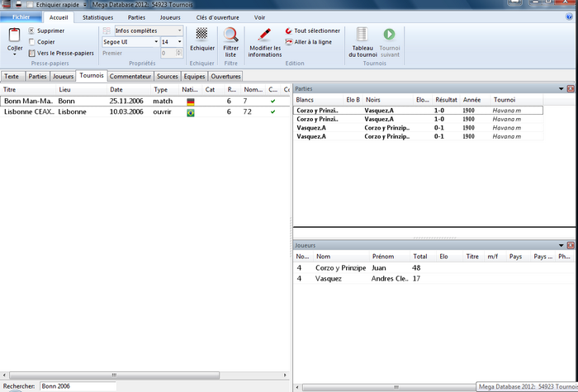Screen dimensions: 578x392
Task: Open the Voir ribbon tab
Action: coord(259,17)
